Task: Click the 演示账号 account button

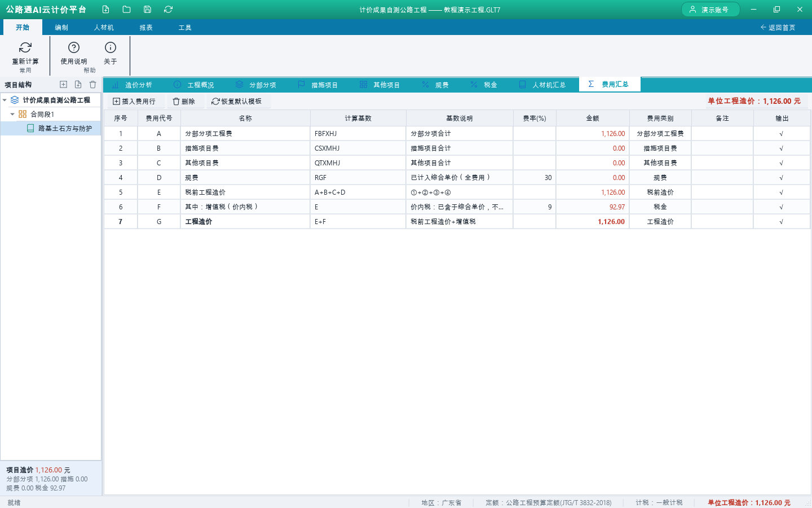Action: coord(710,10)
